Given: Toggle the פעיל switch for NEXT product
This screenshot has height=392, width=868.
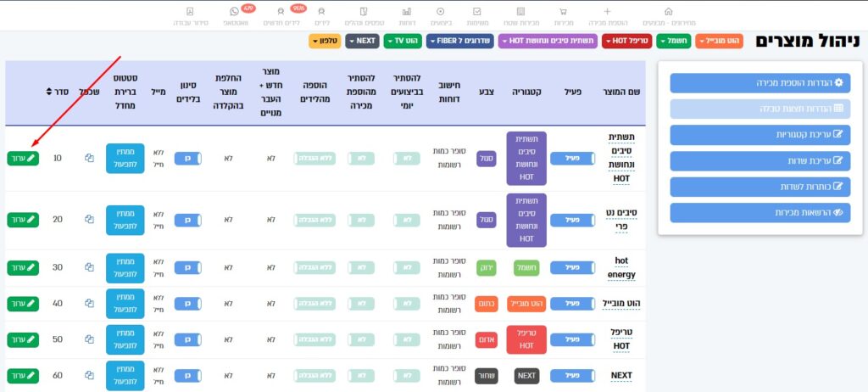Looking at the screenshot, I should tap(573, 375).
